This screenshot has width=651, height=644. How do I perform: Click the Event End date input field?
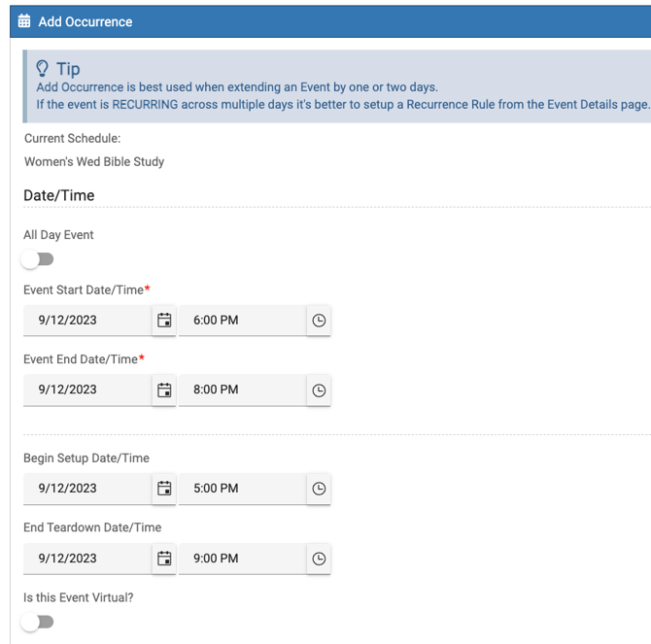(87, 390)
